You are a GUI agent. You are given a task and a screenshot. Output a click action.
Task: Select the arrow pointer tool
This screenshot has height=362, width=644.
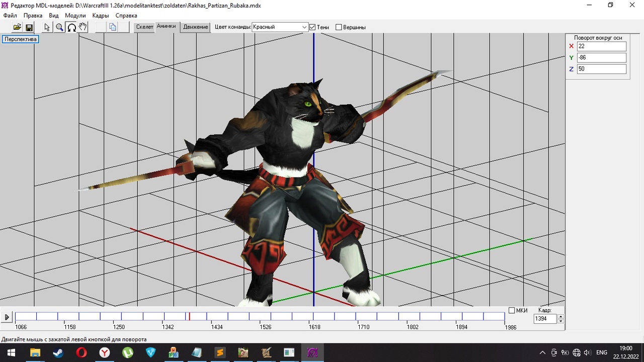[x=47, y=27]
